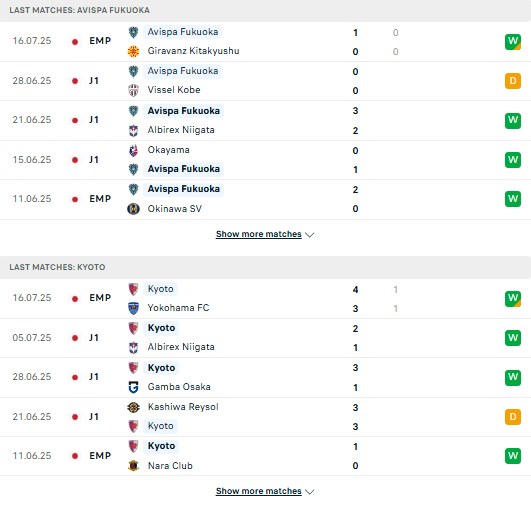Click the Okinawa SV round logo
Screen dimensions: 531x505
[133, 209]
